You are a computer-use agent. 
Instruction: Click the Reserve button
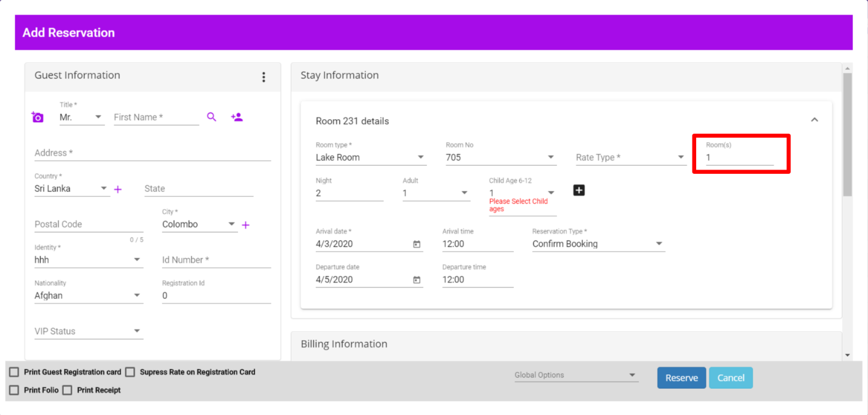(x=681, y=378)
